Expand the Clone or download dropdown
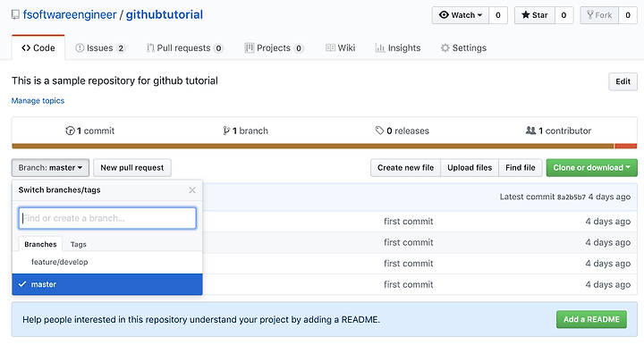This screenshot has height=345, width=644. coord(591,168)
